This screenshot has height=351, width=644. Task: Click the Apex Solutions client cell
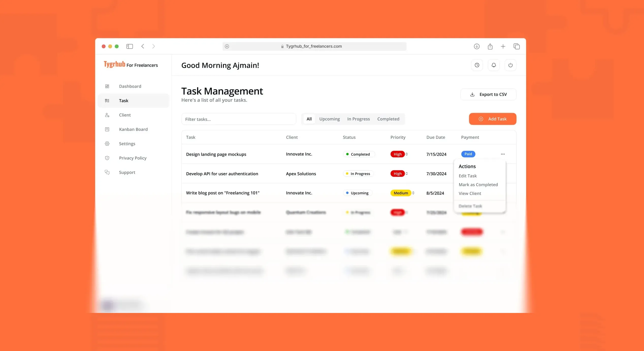[x=301, y=174]
